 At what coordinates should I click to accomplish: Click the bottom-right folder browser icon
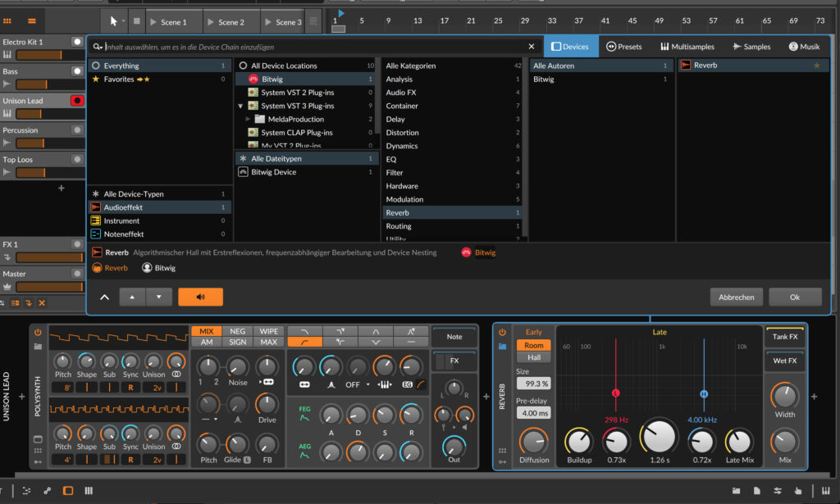(x=736, y=491)
